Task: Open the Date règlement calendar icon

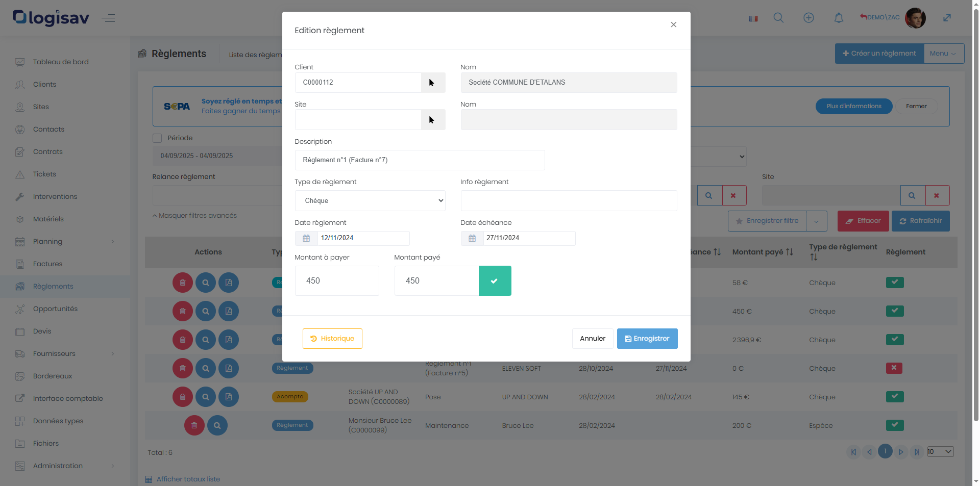Action: click(x=306, y=238)
